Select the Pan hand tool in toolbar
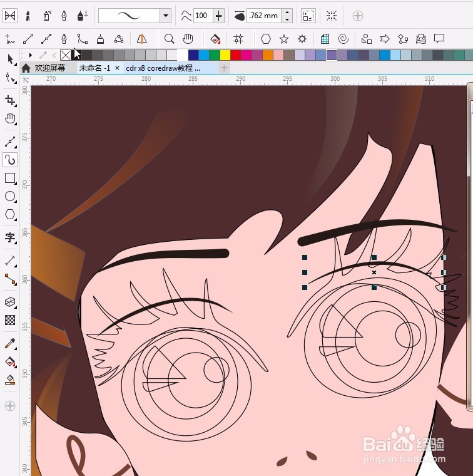The image size is (473, 476). coord(188,39)
